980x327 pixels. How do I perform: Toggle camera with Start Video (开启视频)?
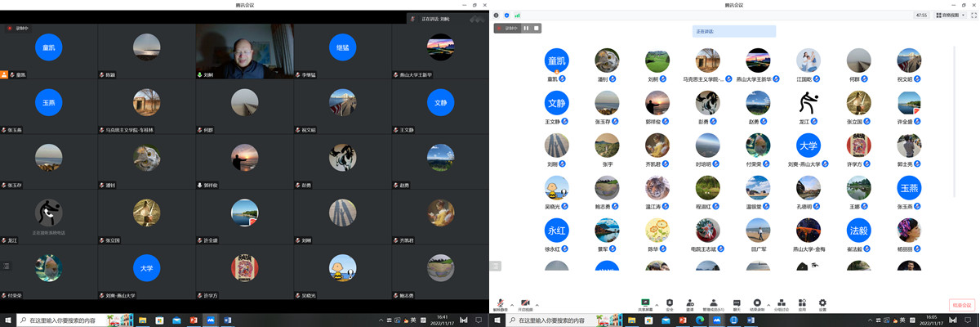(x=524, y=303)
